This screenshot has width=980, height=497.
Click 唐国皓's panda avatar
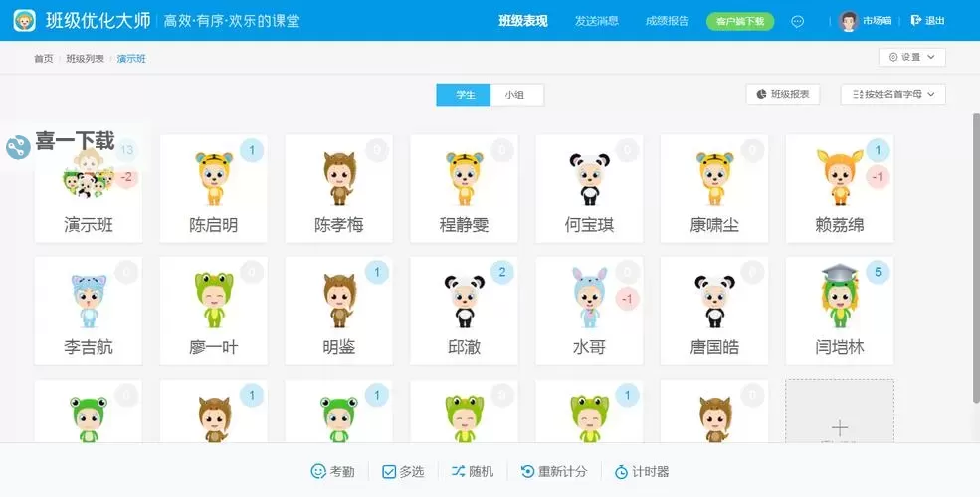pyautogui.click(x=714, y=301)
